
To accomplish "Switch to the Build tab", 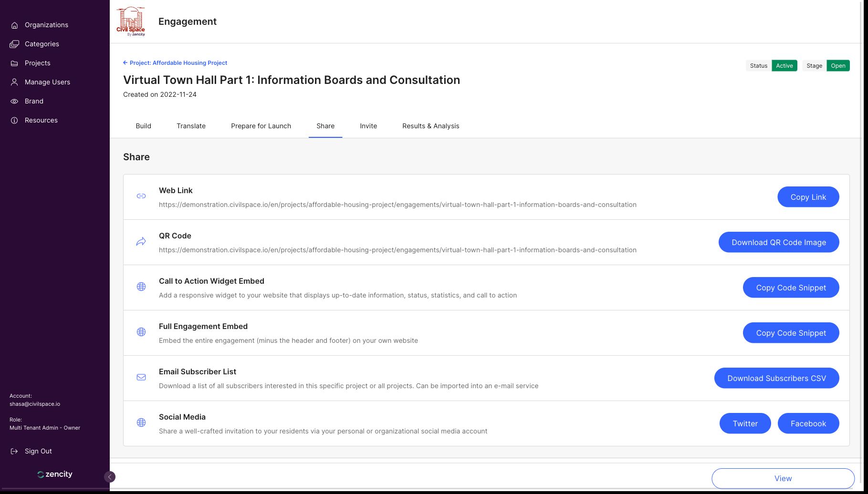I will [x=143, y=126].
